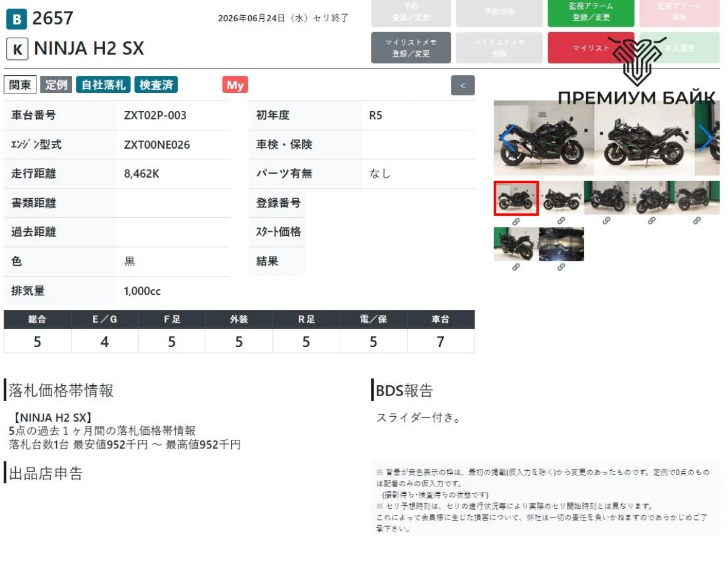Click the lot number 2657
Viewport: 728px width, 566px height.
coord(52,19)
